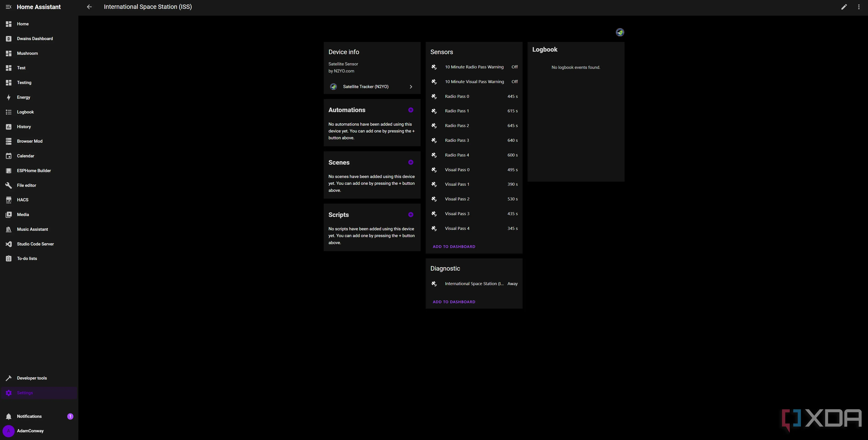Open Logbook from the sidebar
Viewport: 868px width, 440px height.
39,112
